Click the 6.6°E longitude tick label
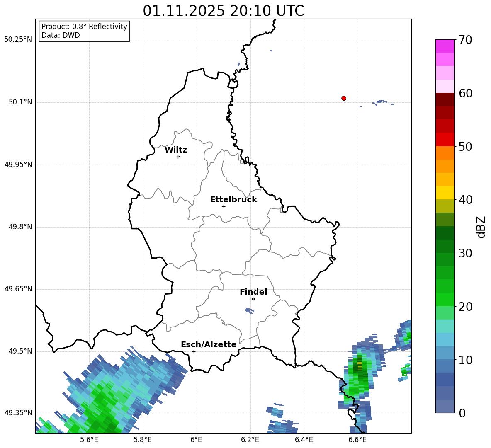 click(357, 440)
